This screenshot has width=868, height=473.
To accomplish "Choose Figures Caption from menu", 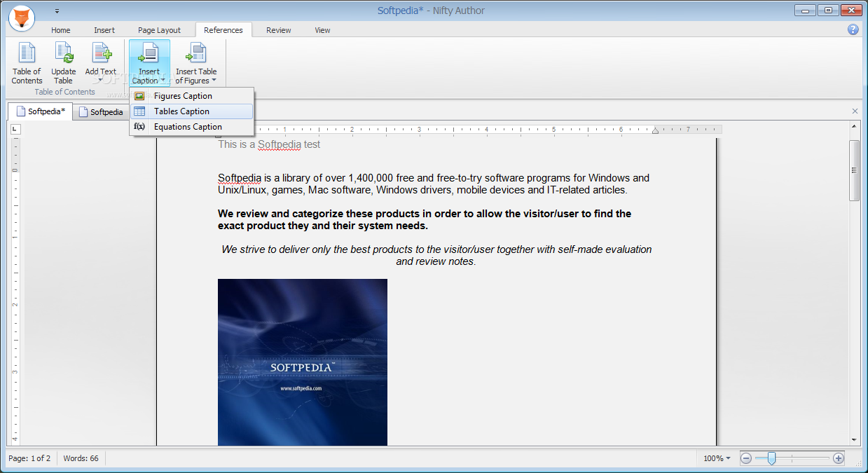I will coord(191,96).
